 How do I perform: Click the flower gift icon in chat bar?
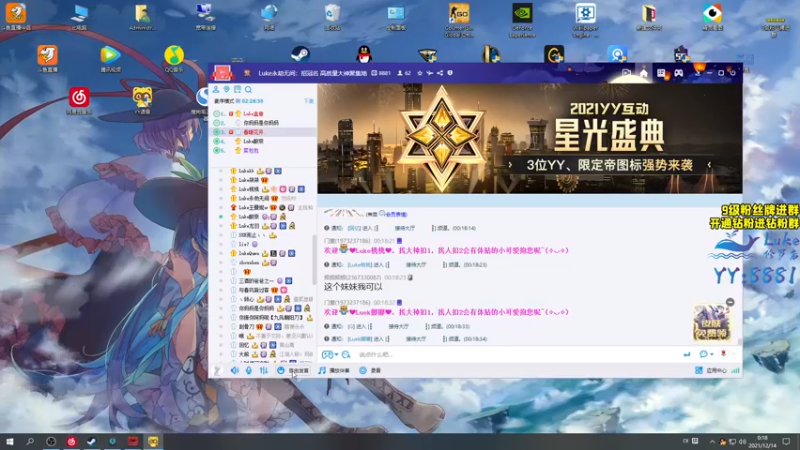[x=723, y=354]
